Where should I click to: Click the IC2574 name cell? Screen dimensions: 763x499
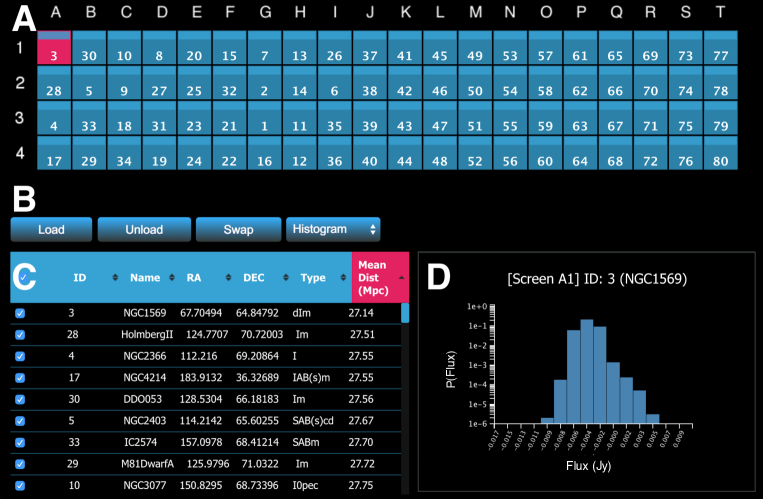(143, 442)
